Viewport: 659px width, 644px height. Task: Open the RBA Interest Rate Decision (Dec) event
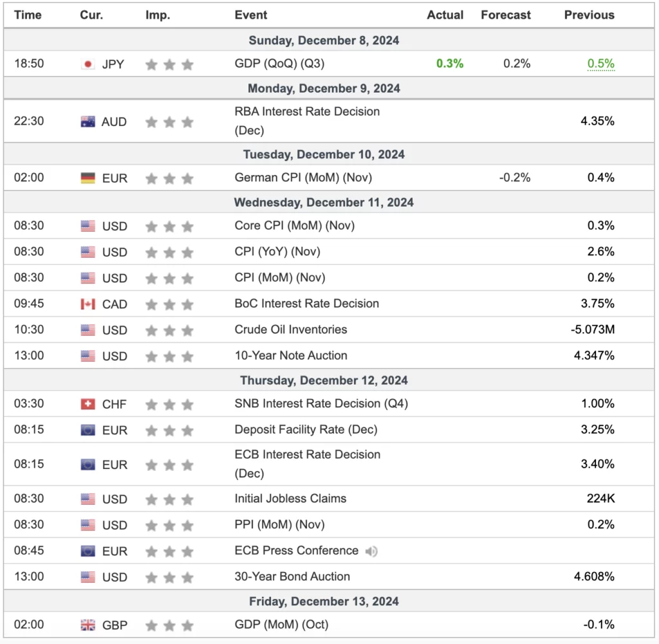point(307,121)
